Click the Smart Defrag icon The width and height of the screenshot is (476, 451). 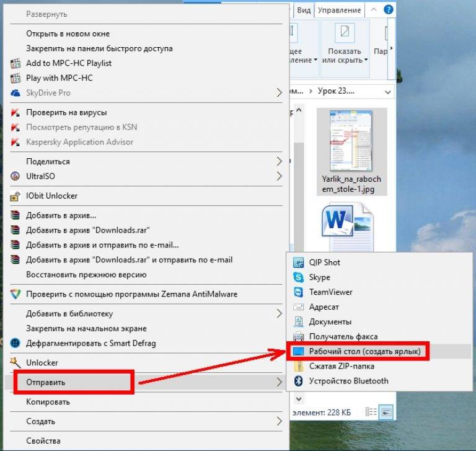[x=15, y=343]
